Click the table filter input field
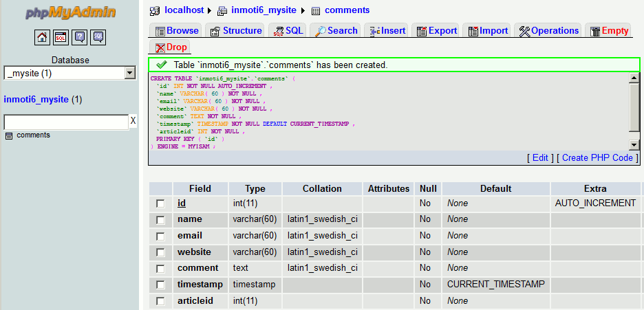Viewport: 644px width, 310px height. point(65,122)
